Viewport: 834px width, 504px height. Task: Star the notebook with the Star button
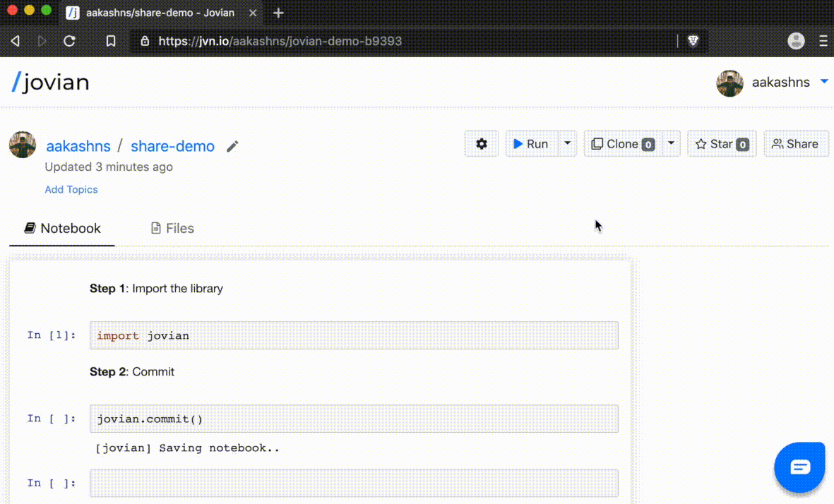tap(722, 143)
